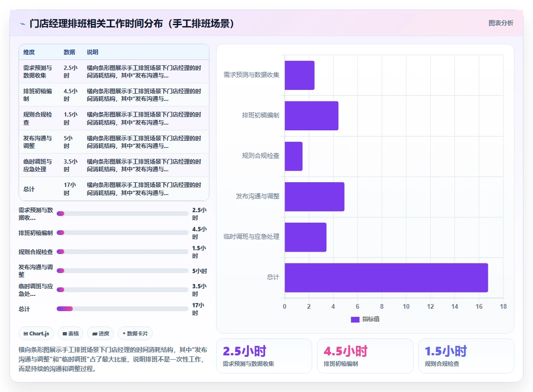
Task: Open the 4.5小时 排班初稿编制 data card
Action: (365, 356)
